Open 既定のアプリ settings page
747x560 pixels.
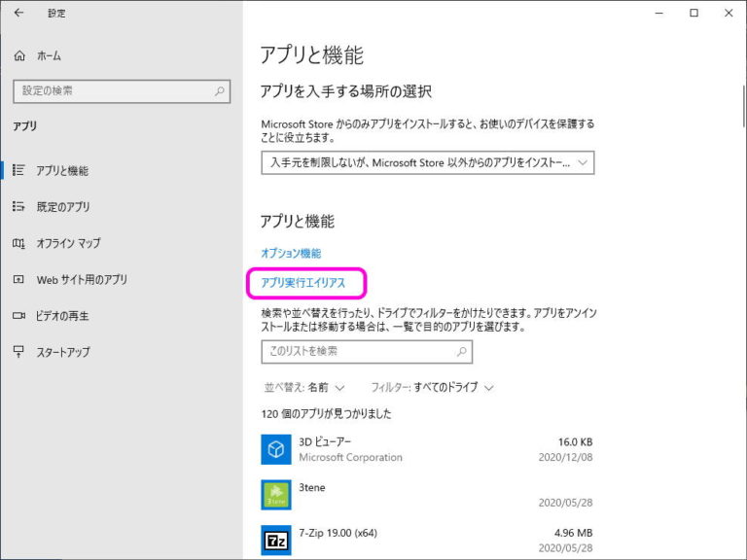[x=63, y=207]
